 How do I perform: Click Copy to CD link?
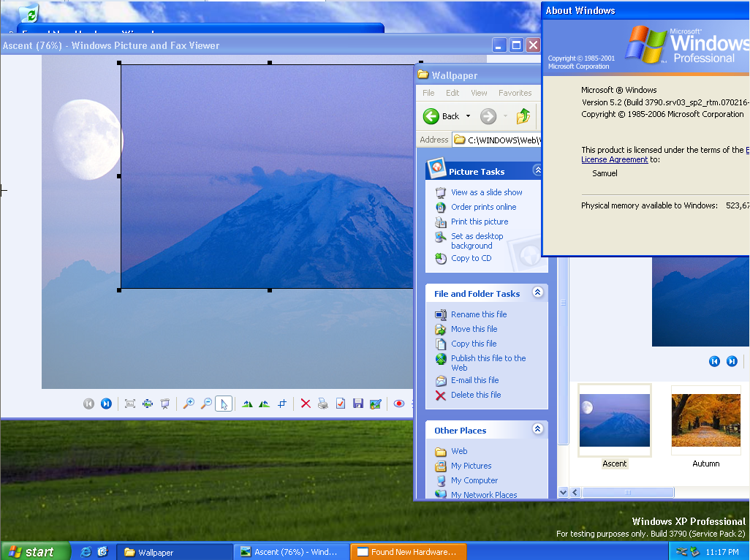[471, 258]
